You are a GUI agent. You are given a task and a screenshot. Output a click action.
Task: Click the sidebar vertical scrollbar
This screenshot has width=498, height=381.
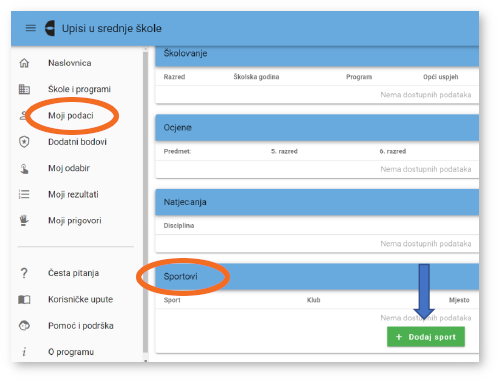click(x=145, y=203)
